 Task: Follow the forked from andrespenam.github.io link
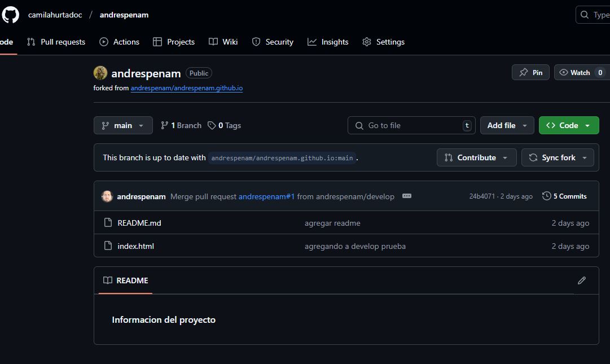tap(186, 88)
